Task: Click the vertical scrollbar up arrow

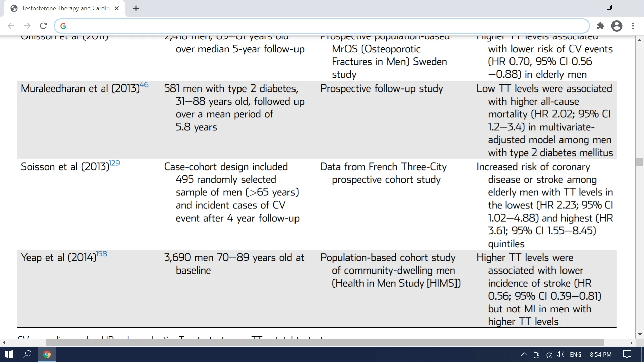Action: pos(640,40)
